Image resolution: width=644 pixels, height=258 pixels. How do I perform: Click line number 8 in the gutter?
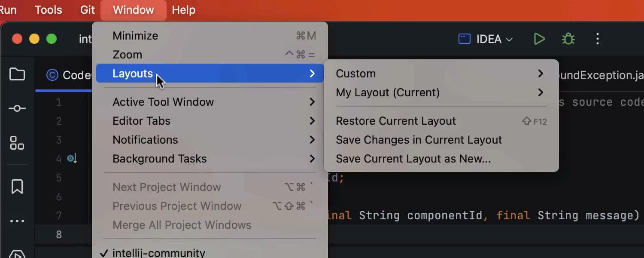click(59, 234)
